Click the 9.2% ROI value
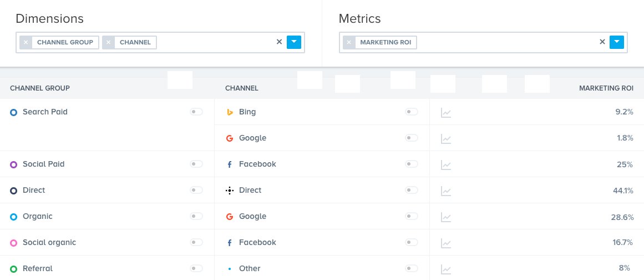This screenshot has width=644, height=280. [624, 112]
